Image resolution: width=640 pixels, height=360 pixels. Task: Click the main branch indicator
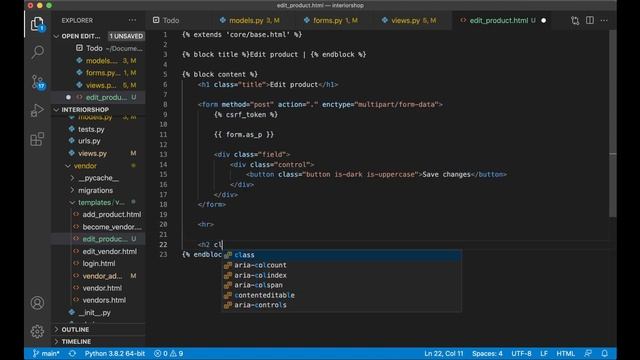(x=46, y=353)
